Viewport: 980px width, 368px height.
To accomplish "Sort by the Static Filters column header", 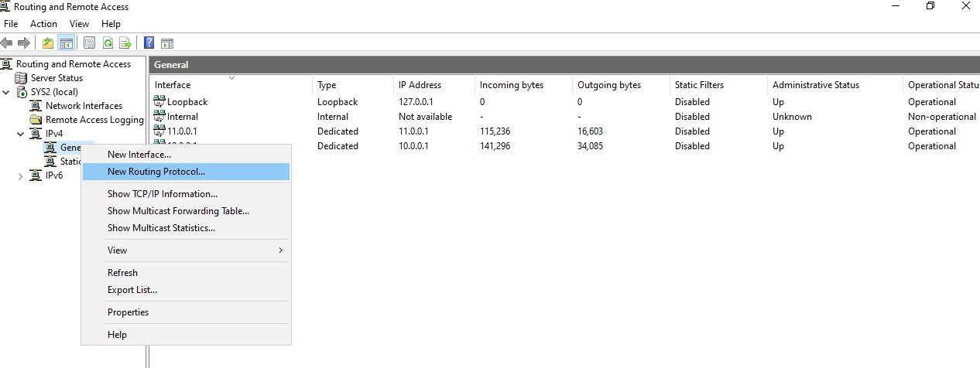I will pyautogui.click(x=718, y=85).
